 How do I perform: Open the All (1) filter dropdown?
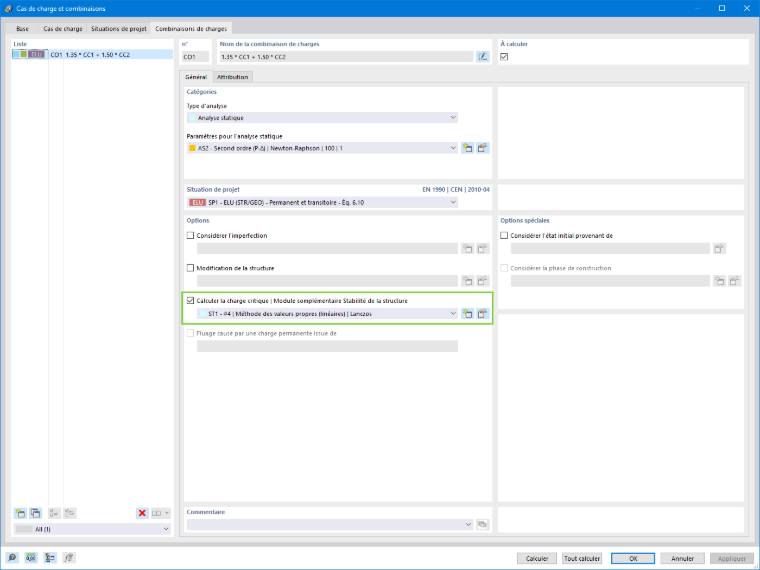(92, 529)
